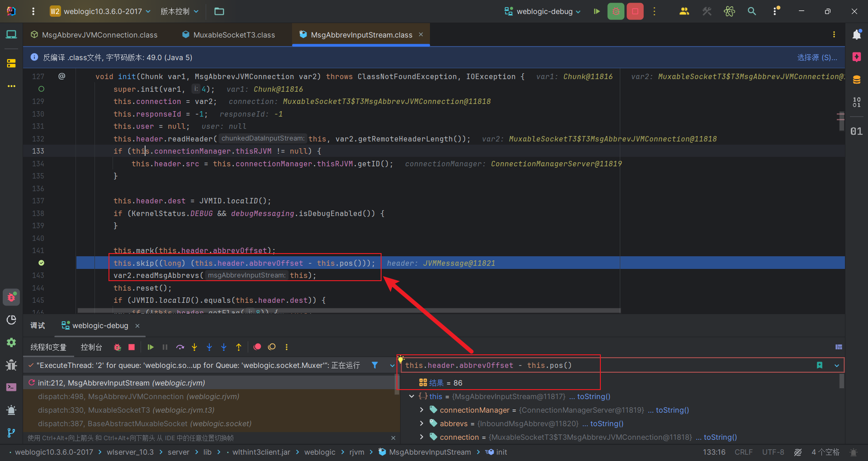
Task: Open the Notifications bell
Action: point(857,35)
